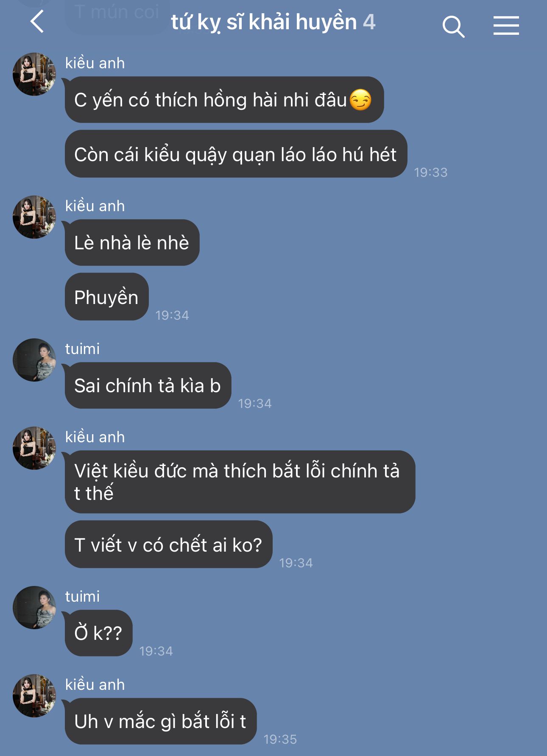Tap tuimi's avatar next to 'Ờ k??'
Image resolution: width=547 pixels, height=756 pixels.
34,608
